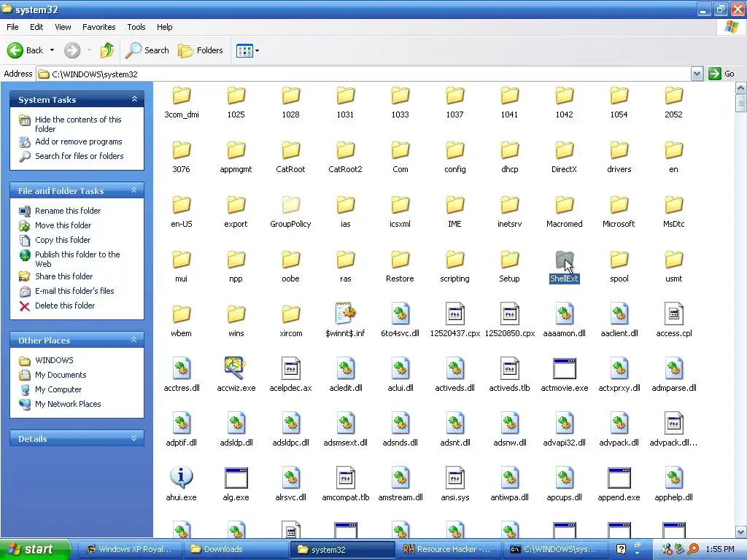Click the Go button
Screen dimensions: 747x560
(721, 74)
